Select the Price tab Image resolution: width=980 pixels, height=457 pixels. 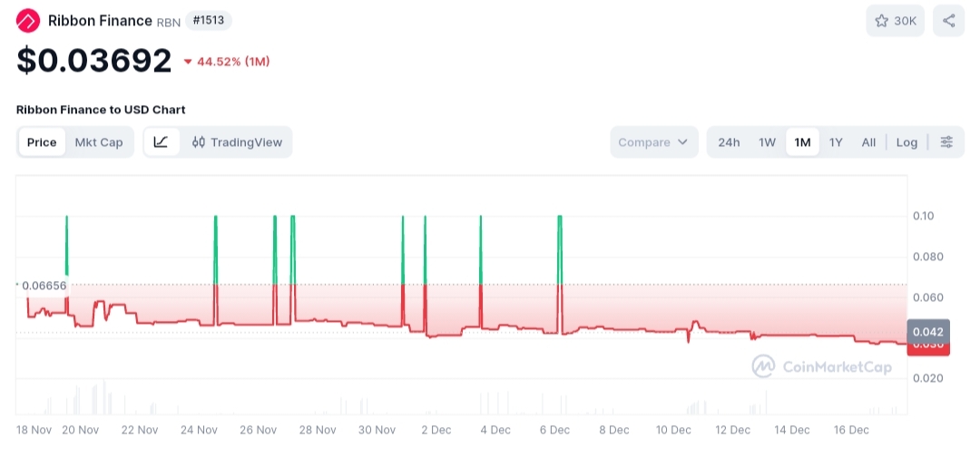coord(42,141)
